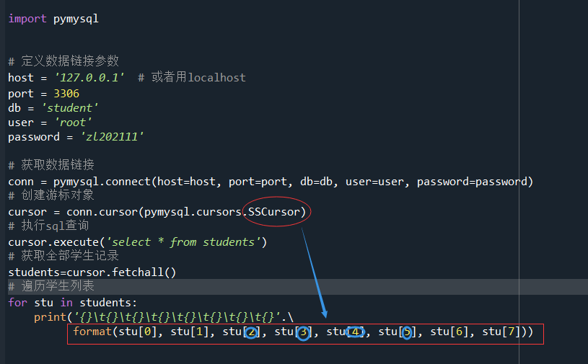Click the '# 获取全部学生记录' comment line

[x=63, y=256]
